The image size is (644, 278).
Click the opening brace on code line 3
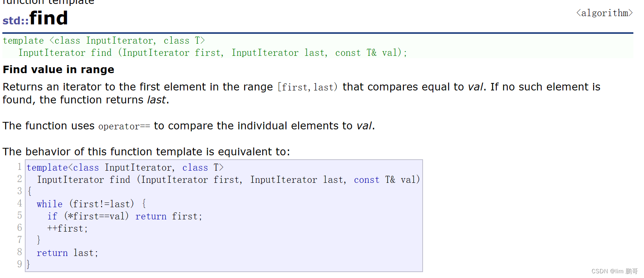click(30, 192)
